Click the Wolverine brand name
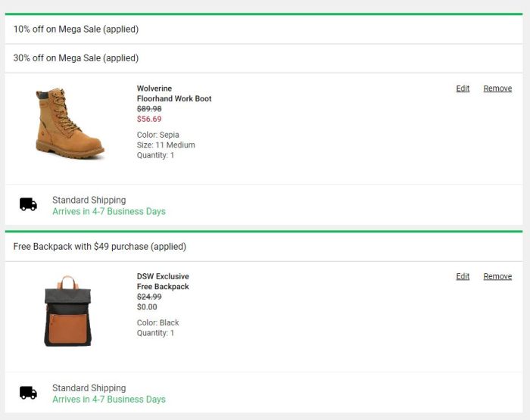Image resolution: width=530 pixels, height=420 pixels. click(154, 89)
